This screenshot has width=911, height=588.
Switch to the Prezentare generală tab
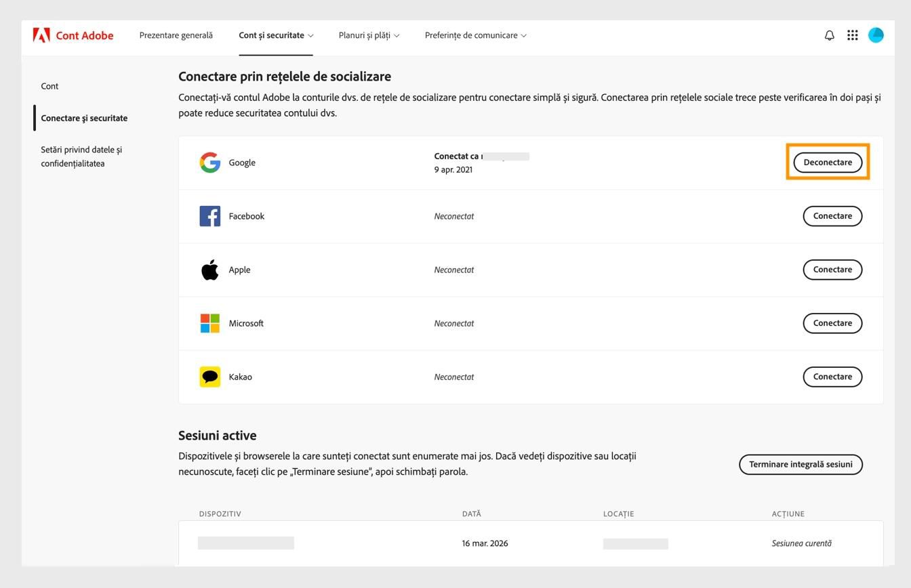176,35
